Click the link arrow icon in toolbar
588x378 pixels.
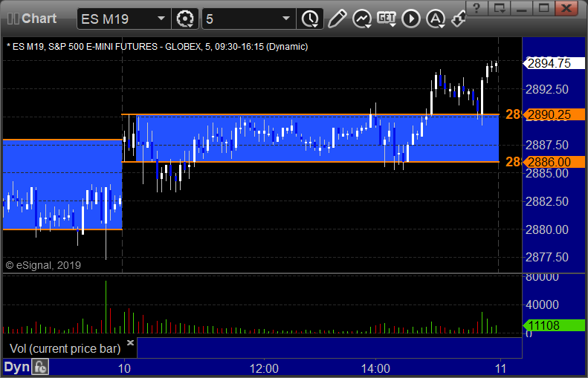pyautogui.click(x=458, y=19)
